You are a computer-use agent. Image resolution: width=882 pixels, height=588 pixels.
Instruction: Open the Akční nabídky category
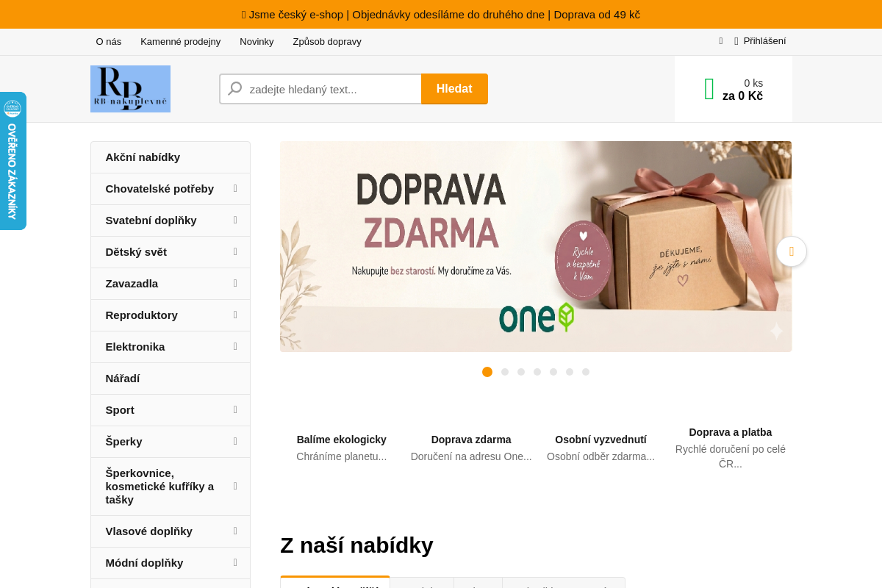click(171, 157)
